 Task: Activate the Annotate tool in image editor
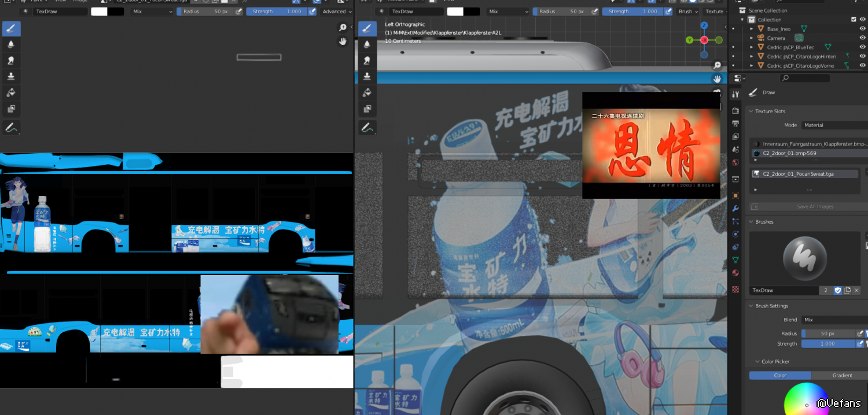coord(11,128)
